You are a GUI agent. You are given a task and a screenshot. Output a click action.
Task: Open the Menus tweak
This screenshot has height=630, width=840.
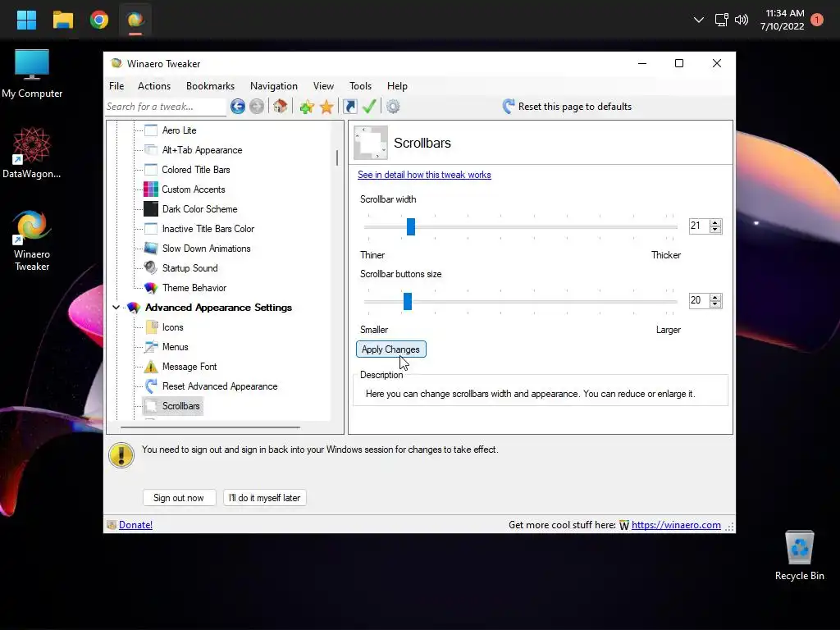click(176, 347)
